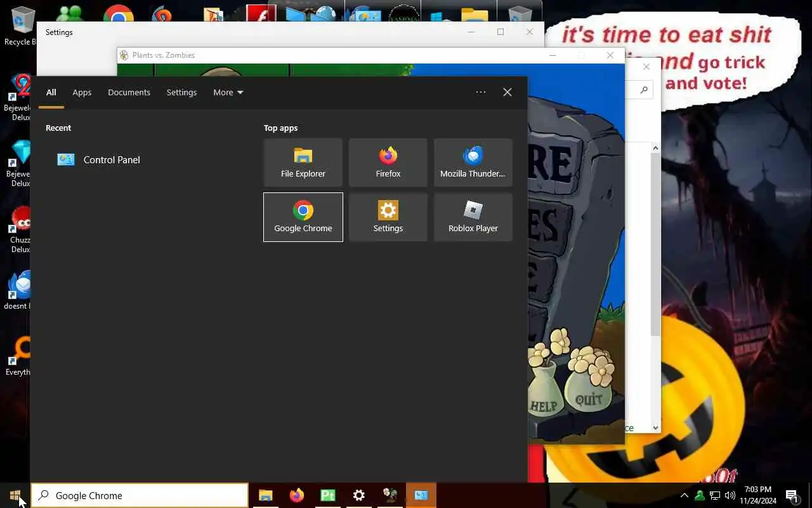812x508 pixels.
Task: Select the All search tab
Action: 51,93
